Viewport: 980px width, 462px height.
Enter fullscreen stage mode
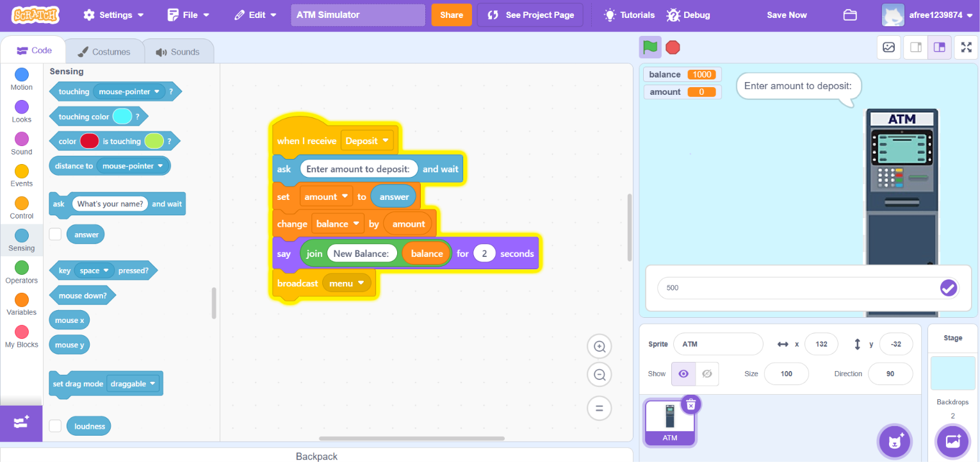(966, 47)
